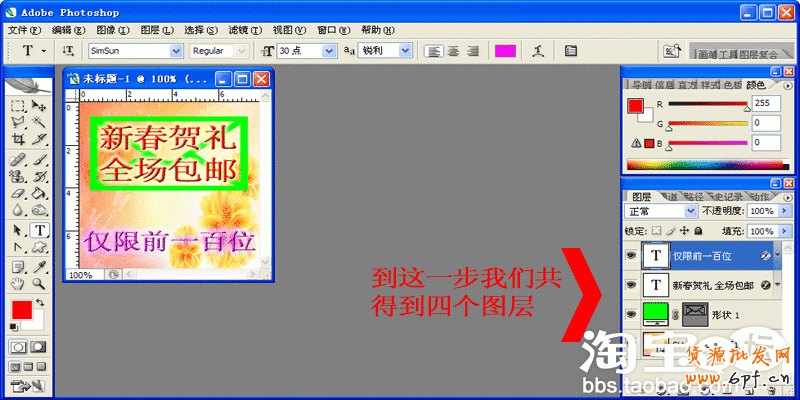Open the Character and Paragraph palette icon
Viewport: 800px width, 400px height.
pos(571,50)
